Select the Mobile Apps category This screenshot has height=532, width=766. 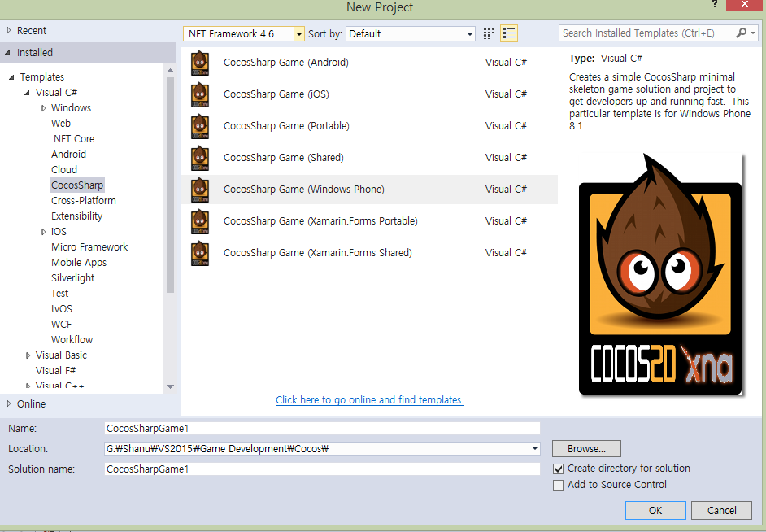[x=79, y=262]
